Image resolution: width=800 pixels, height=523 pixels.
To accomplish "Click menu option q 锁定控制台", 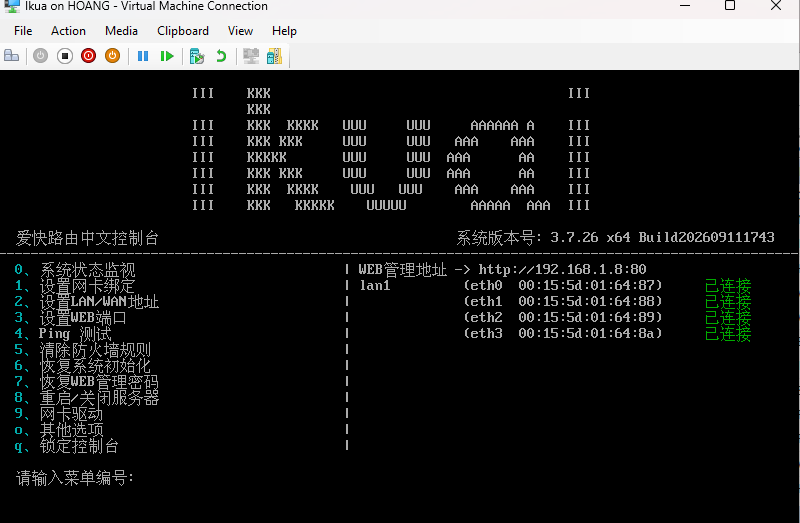I will click(66, 445).
